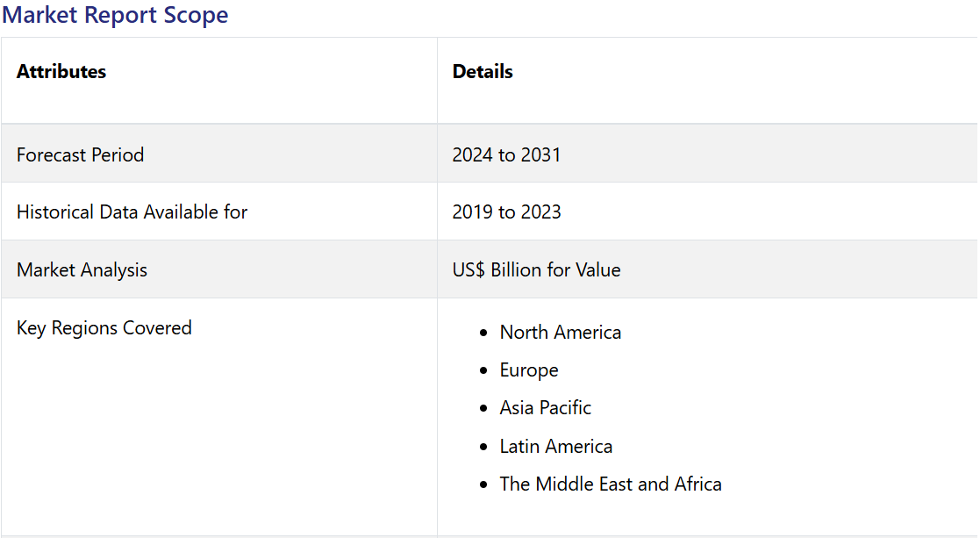Click the North America list item
980x538 pixels.
[x=560, y=332]
